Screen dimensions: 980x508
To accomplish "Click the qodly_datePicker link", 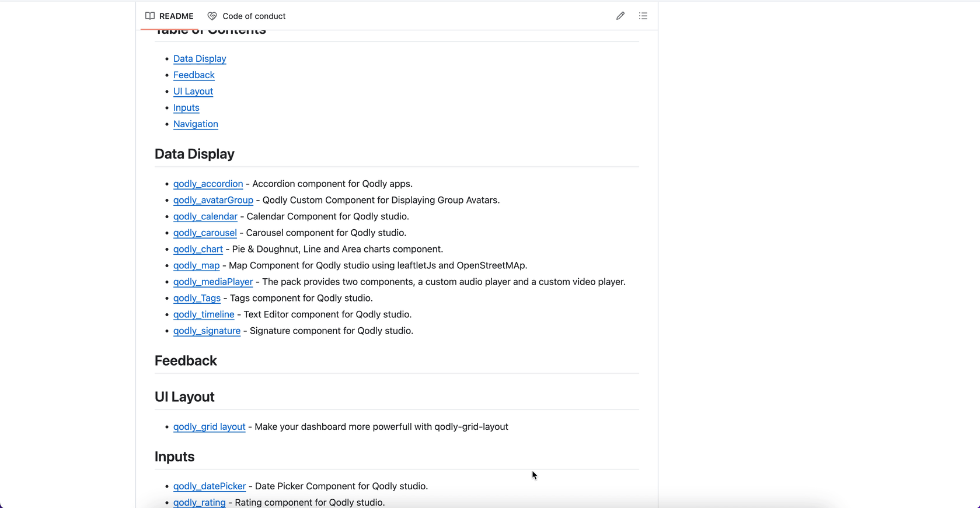I will click(209, 486).
